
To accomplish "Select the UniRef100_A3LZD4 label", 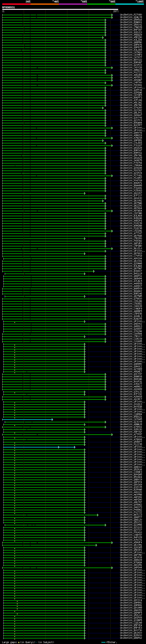I will 131,40.
